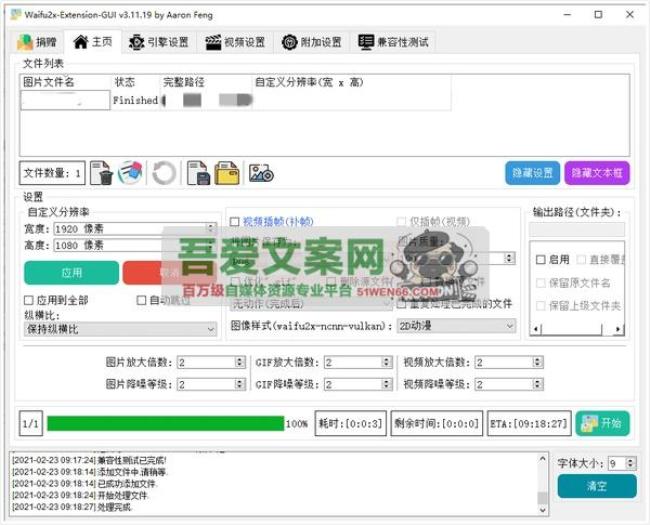Click the circular refresh icon
Image resolution: width=650 pixels, height=525 pixels.
tap(164, 173)
